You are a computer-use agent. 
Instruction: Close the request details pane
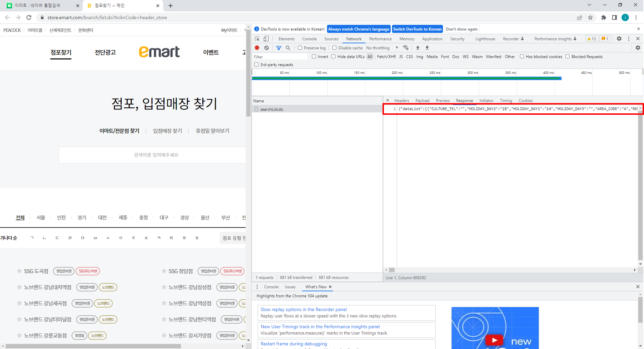pyautogui.click(x=388, y=100)
